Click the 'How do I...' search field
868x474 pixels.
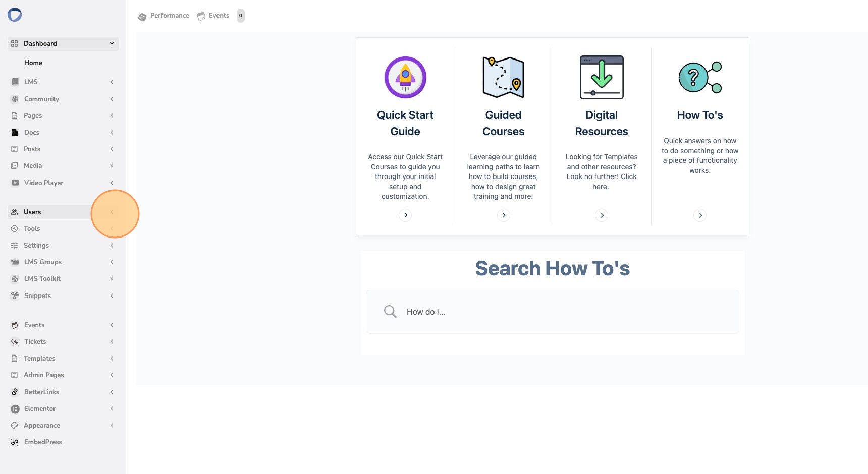click(553, 312)
